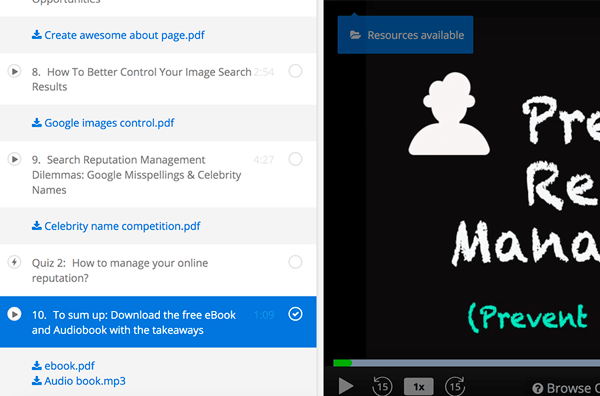Play the video
Viewport: 600px width, 396px height.
[x=346, y=386]
